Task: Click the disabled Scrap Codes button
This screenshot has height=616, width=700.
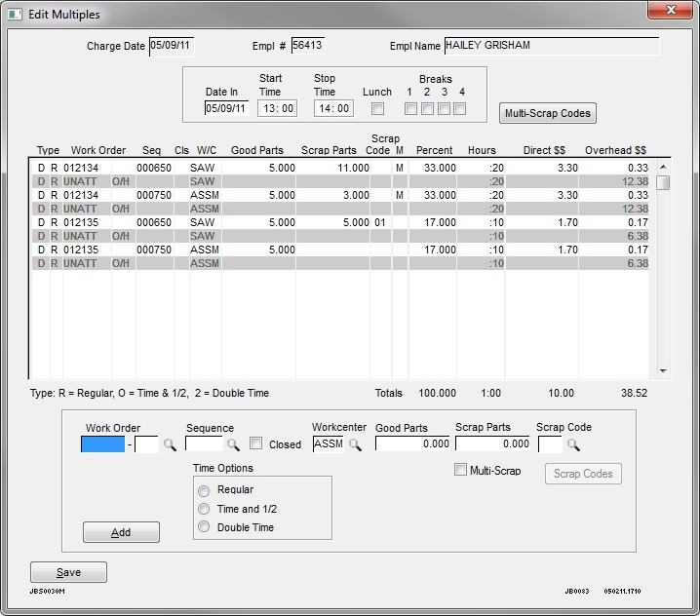Action: [x=583, y=474]
